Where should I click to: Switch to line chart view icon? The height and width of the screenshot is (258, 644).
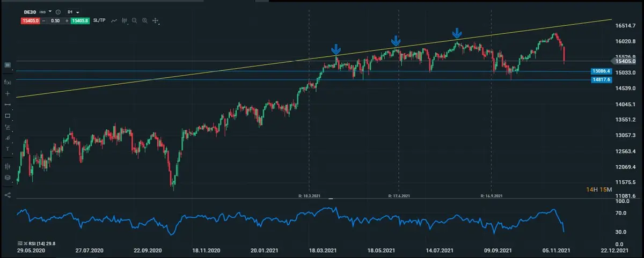tap(114, 21)
